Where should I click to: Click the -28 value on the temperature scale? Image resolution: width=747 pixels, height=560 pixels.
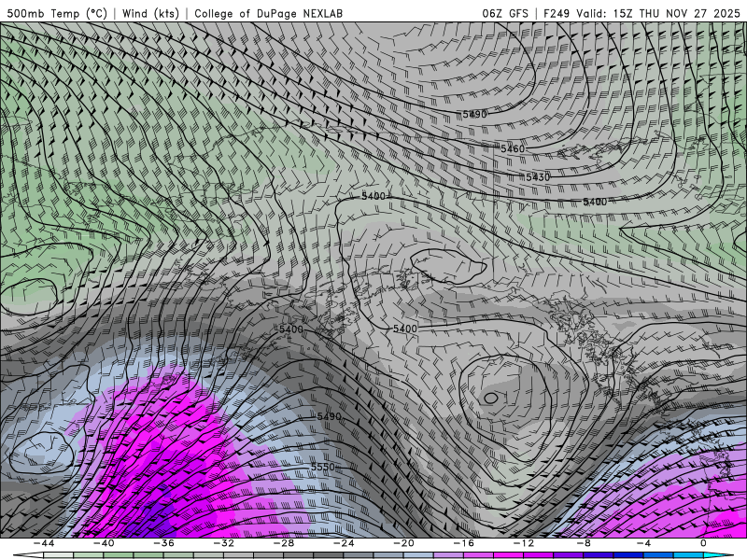[x=284, y=543]
